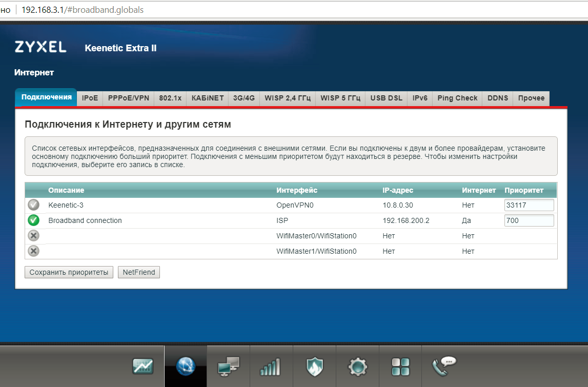
Task: Click the disabled status icon for WifiMaster0/WifiStation0
Action: tap(33, 236)
